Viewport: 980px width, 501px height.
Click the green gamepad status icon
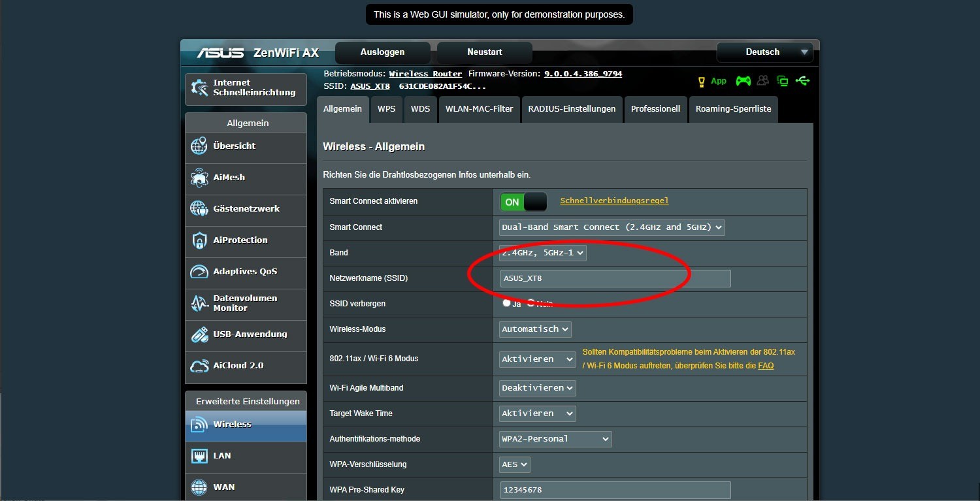coord(743,81)
